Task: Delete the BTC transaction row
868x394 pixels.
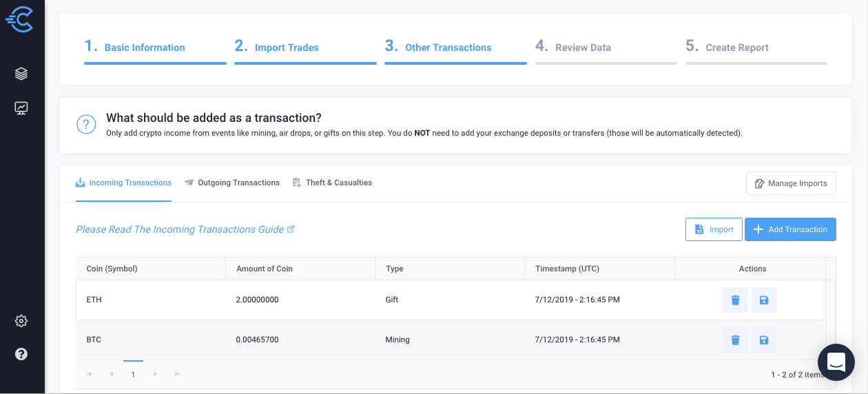Action: [x=735, y=340]
